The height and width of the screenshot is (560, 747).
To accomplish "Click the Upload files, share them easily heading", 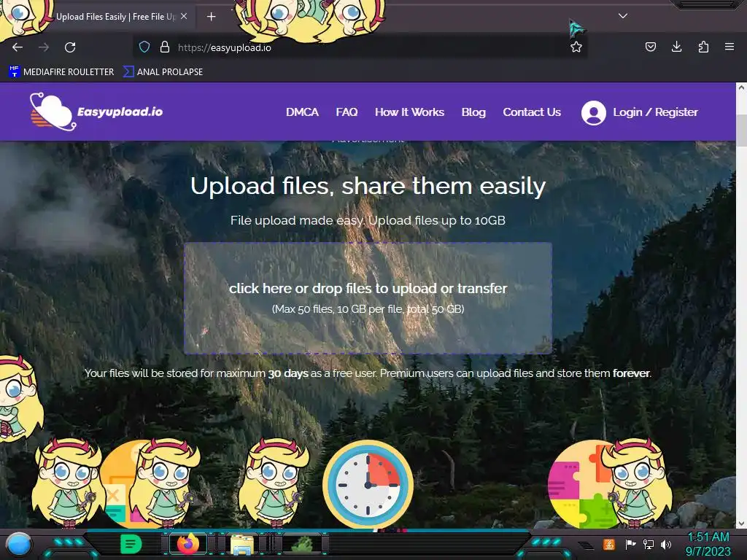I will [368, 186].
